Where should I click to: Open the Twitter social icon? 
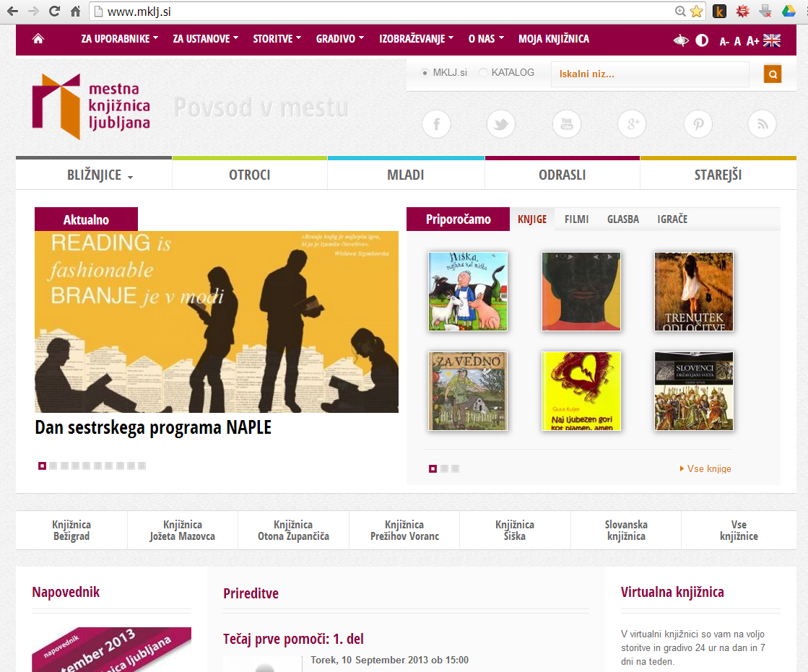(x=501, y=124)
